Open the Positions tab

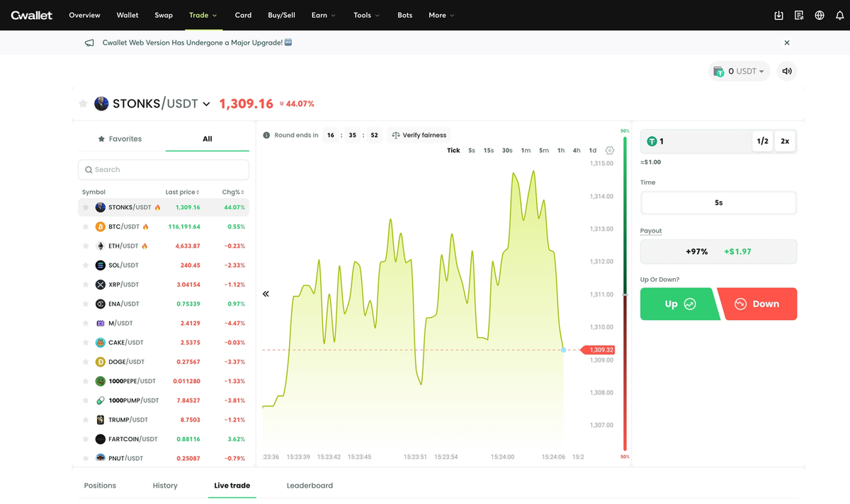(100, 486)
